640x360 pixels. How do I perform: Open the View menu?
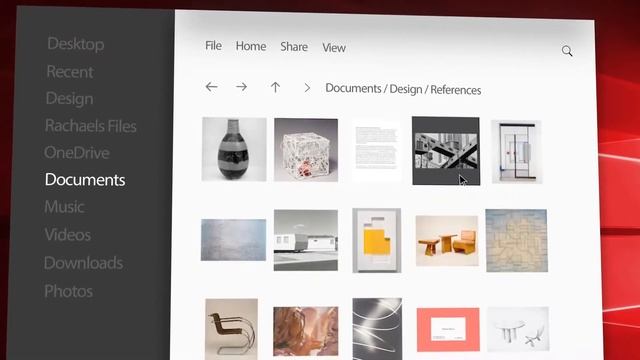334,48
